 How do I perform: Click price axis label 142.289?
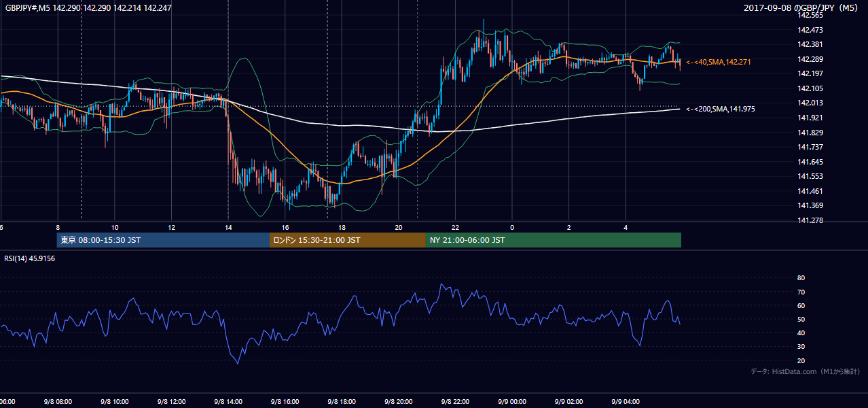[x=811, y=59]
